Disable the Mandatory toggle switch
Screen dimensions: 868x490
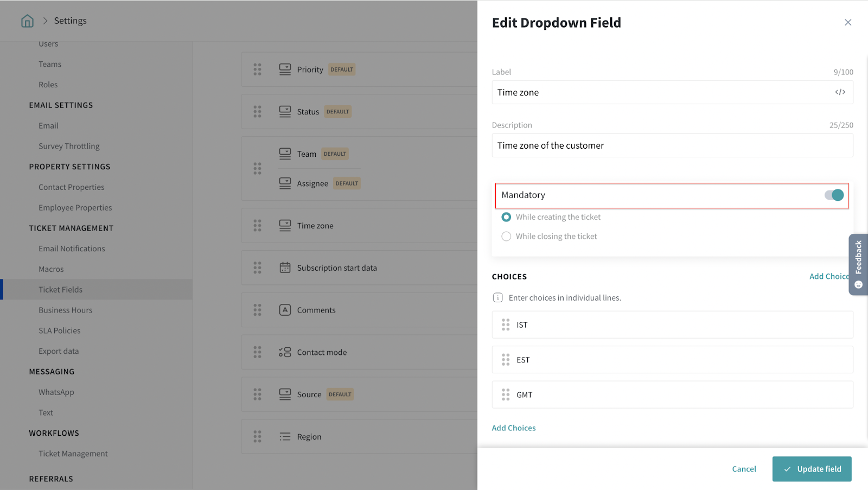[x=834, y=195]
